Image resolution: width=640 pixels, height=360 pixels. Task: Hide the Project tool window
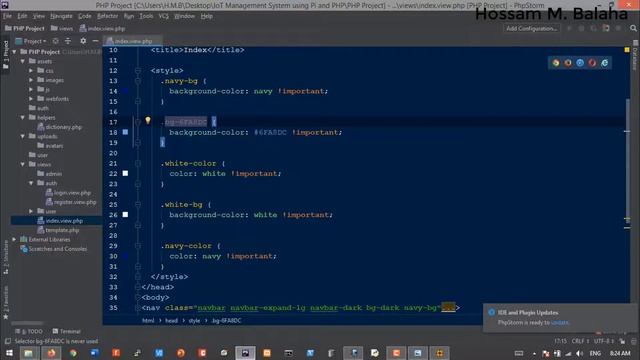95,41
